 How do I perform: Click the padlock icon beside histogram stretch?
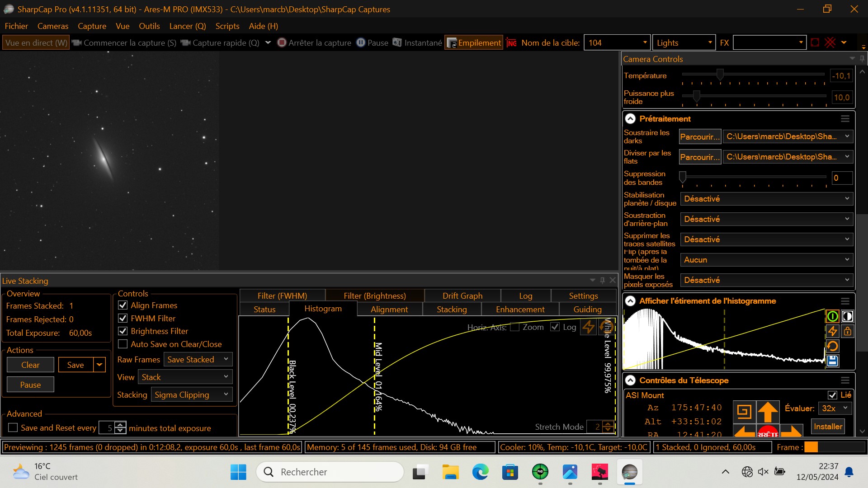848,331
